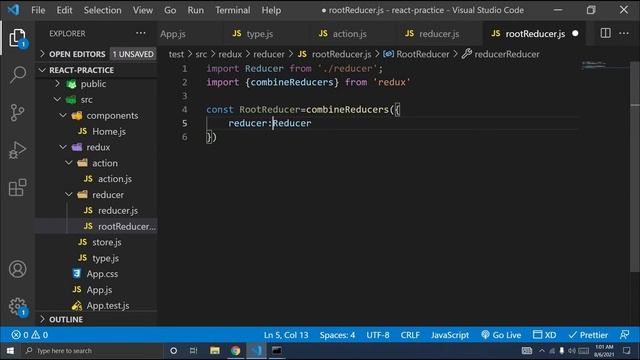Collapse the reducer folder in explorer

coord(107,195)
